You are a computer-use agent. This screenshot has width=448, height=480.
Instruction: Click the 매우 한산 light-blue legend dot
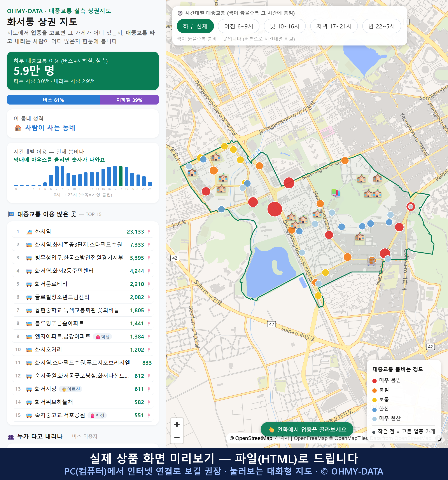pos(374,419)
